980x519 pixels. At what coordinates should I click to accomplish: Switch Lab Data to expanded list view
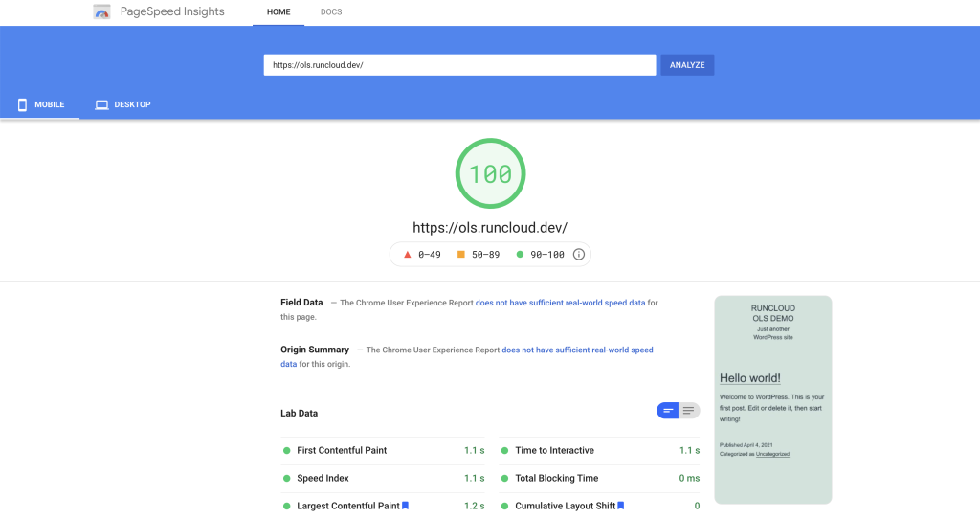click(689, 410)
